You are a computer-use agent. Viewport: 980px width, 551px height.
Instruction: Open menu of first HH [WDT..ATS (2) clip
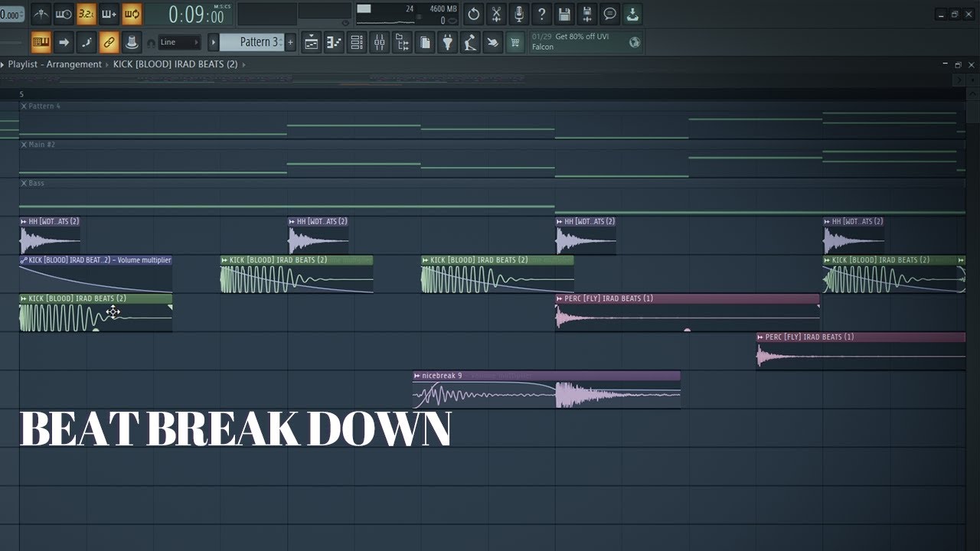click(24, 221)
